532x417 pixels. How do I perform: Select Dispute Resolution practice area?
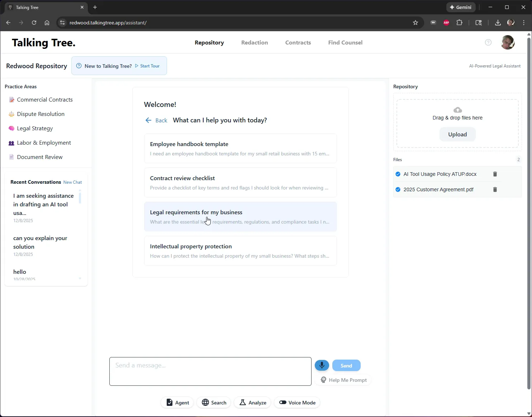[x=41, y=114]
